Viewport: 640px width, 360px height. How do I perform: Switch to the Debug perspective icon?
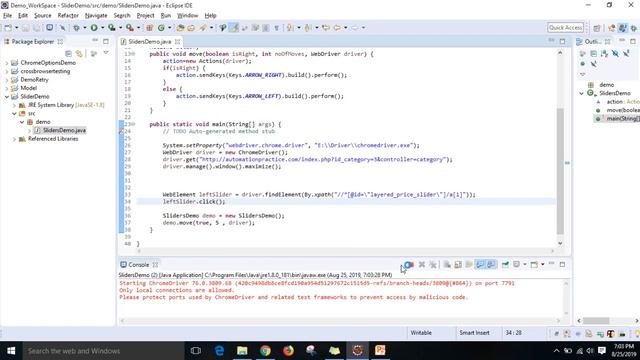coord(633,28)
